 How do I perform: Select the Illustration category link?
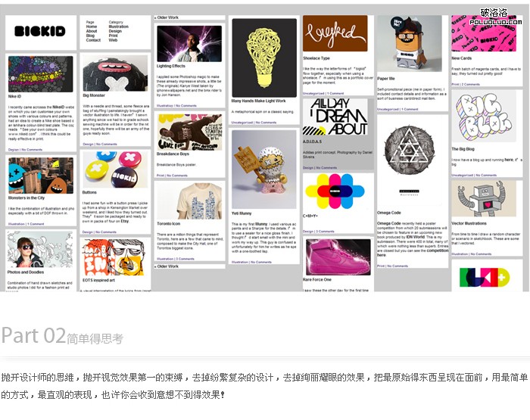118,27
